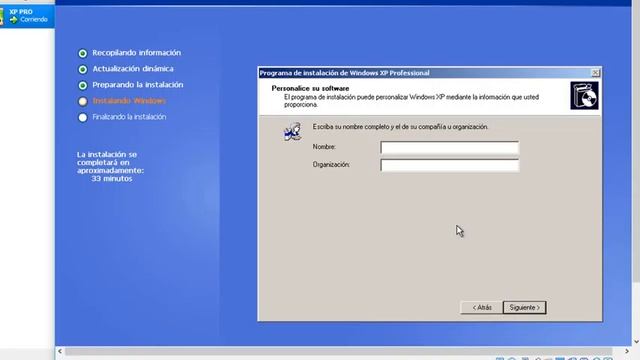
Task: Close the Windows XP setup dialog
Action: click(x=596, y=73)
